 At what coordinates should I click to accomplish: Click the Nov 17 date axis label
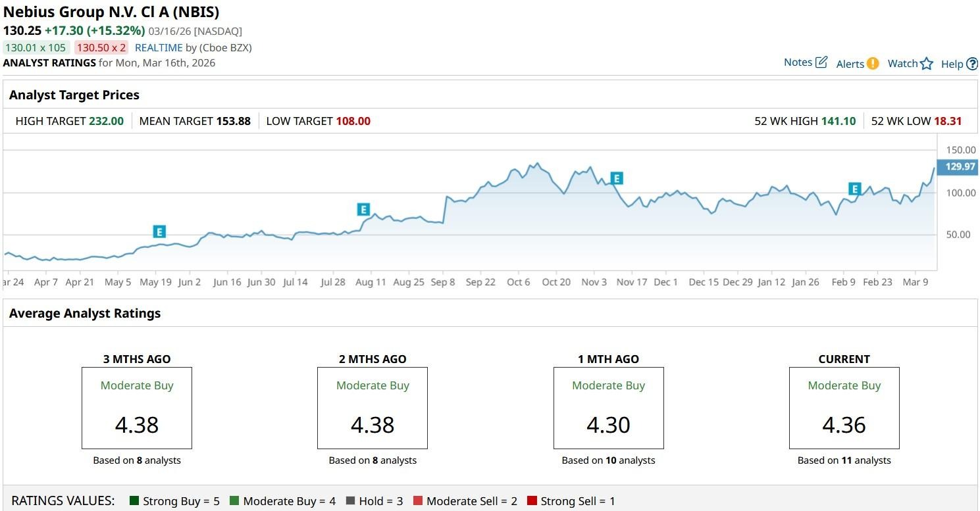click(632, 282)
